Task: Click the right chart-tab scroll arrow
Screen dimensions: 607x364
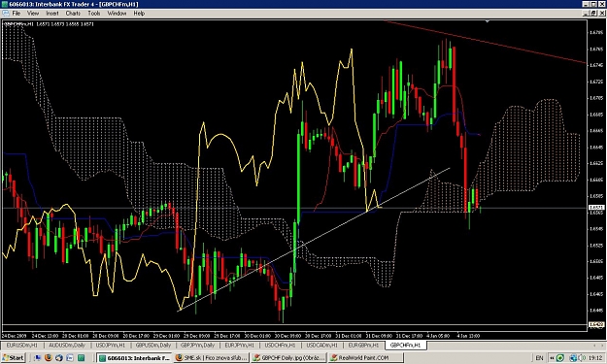Action: pyautogui.click(x=602, y=345)
